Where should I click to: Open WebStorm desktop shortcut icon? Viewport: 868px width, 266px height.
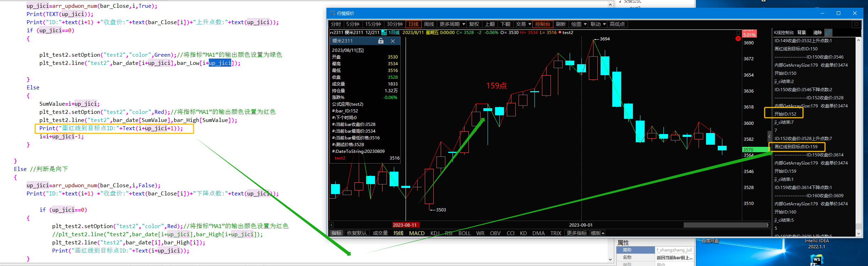[817, 260]
